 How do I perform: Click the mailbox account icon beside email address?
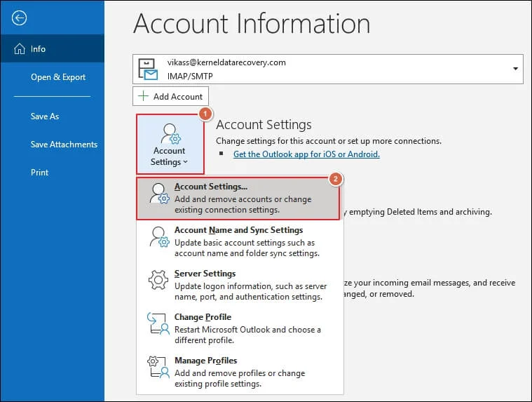[x=148, y=69]
